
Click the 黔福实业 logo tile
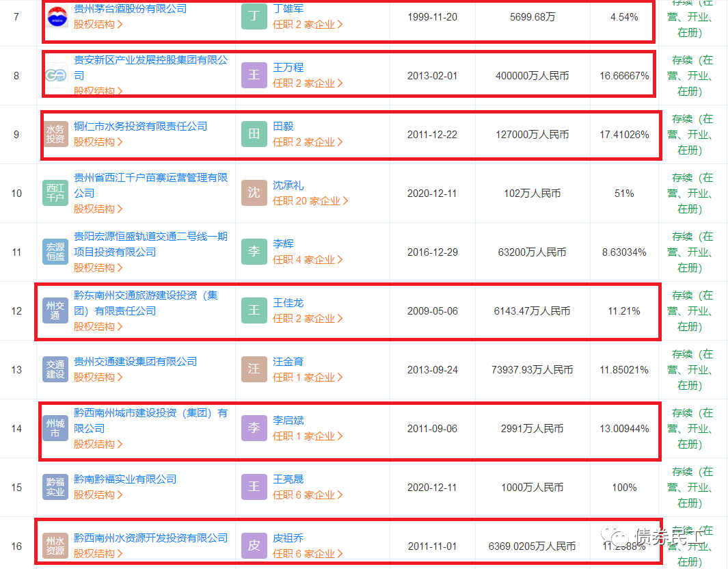pos(55,487)
